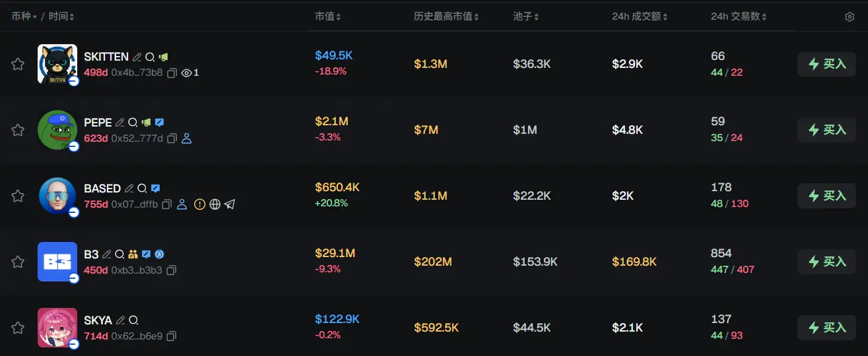Open the BASED token avatar thumbnail

57,196
